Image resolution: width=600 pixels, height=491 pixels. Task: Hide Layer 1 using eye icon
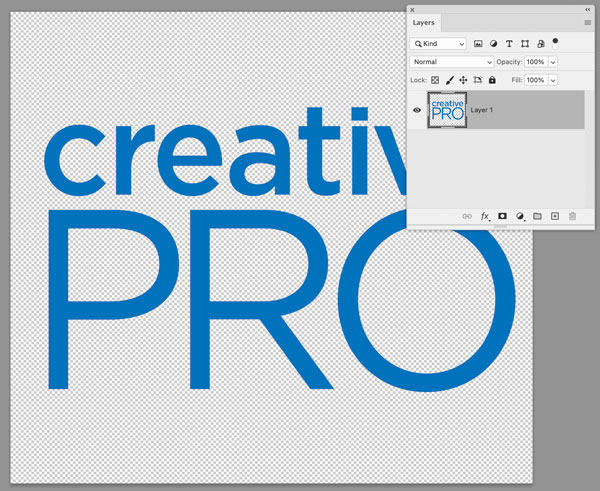pos(417,110)
